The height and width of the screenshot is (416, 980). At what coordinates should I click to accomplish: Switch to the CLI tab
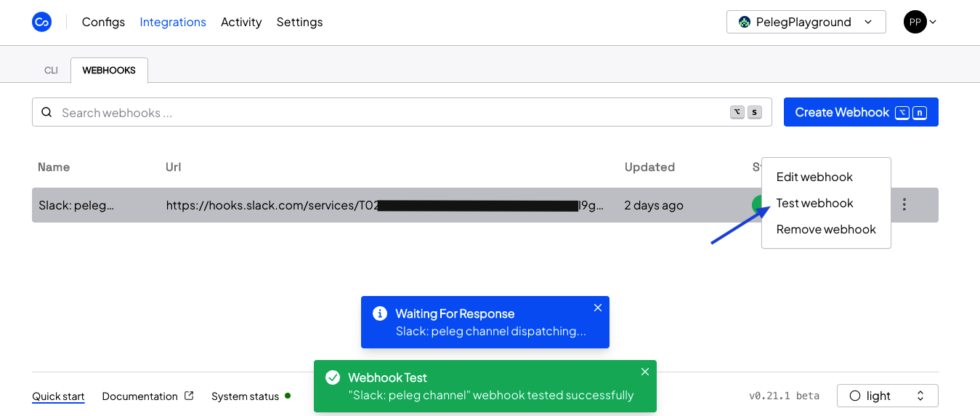coord(51,71)
